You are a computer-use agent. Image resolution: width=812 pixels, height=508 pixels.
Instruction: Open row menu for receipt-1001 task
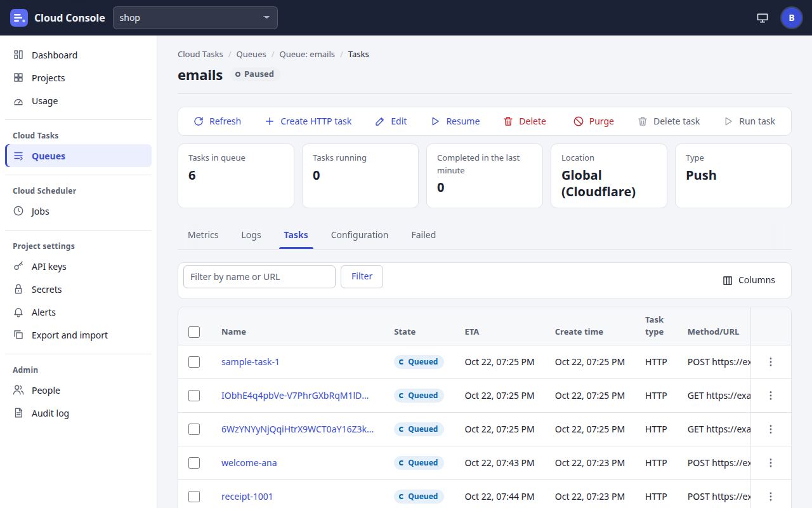pyautogui.click(x=771, y=497)
